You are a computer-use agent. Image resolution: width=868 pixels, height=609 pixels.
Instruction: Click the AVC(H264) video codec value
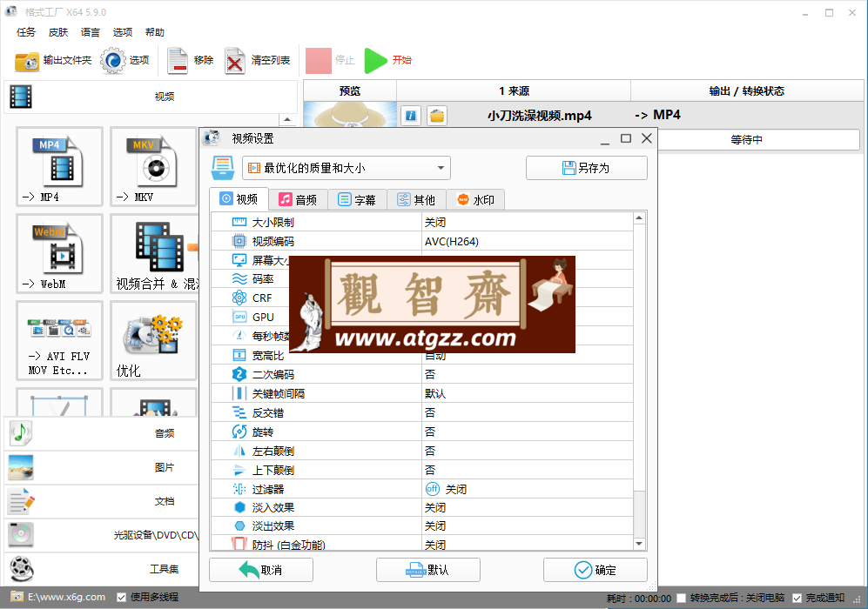coord(451,241)
